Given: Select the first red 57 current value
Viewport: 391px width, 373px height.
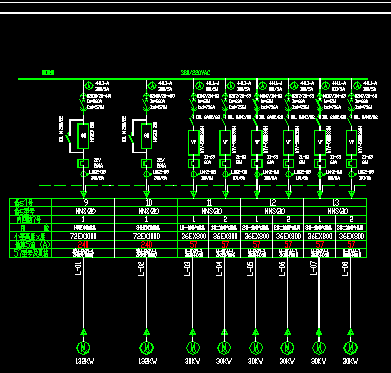Looking at the screenshot, I should click(x=193, y=245).
